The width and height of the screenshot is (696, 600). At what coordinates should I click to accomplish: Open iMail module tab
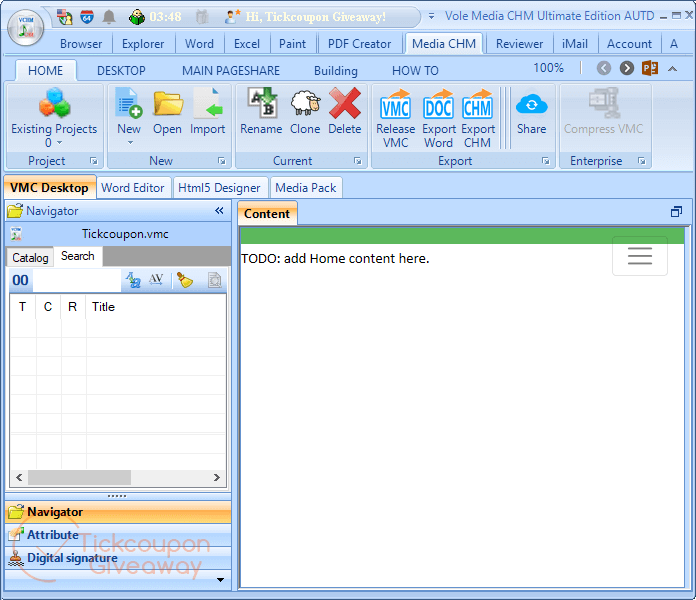click(x=575, y=44)
